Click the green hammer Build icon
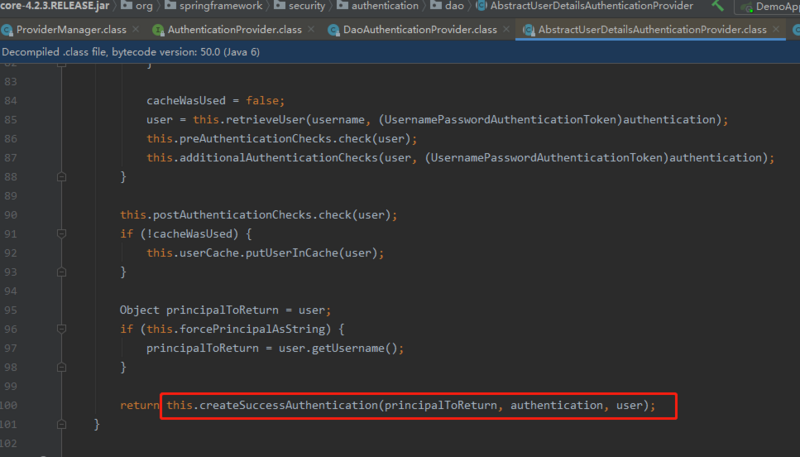800x457 pixels. [718, 6]
